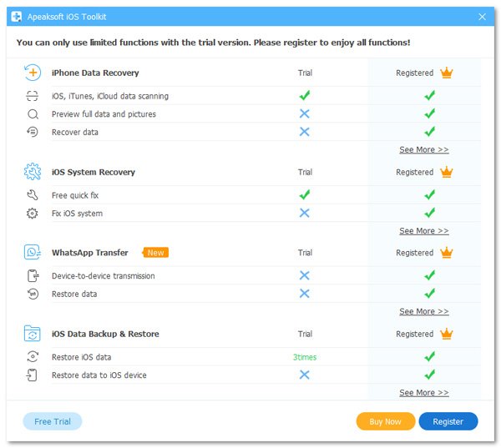Open See More under iOS System Recovery
Image resolution: width=501 pixels, height=448 pixels.
[x=424, y=230]
